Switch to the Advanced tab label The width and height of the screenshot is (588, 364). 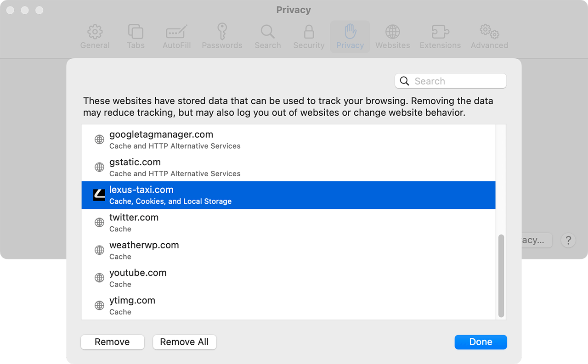489,45
